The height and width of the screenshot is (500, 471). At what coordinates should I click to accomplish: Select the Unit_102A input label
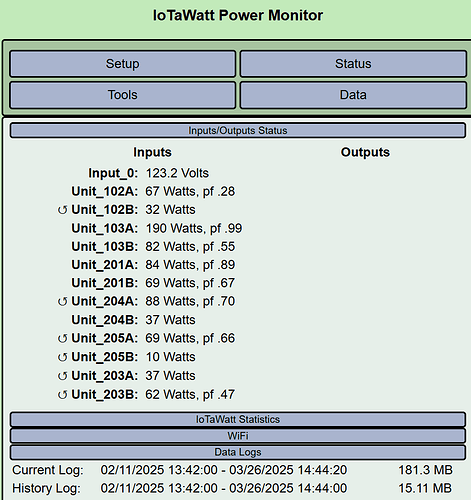tap(105, 192)
